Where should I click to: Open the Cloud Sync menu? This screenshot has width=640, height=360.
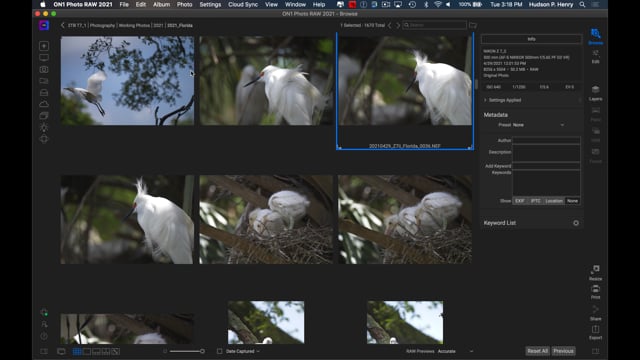tap(243, 4)
